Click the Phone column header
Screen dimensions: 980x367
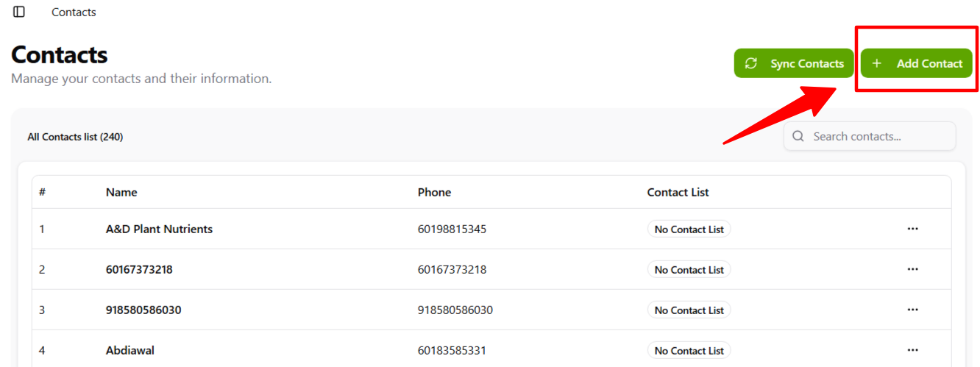[434, 193]
